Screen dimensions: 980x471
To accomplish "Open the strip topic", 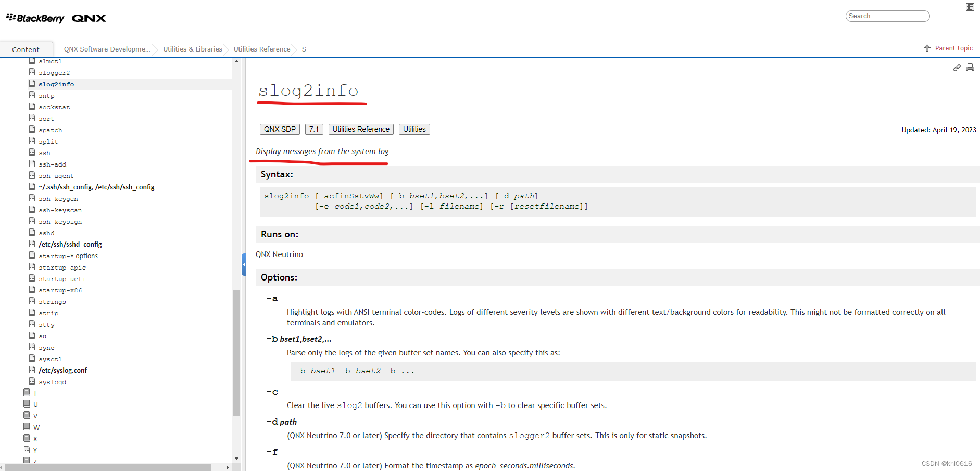I will pyautogui.click(x=48, y=313).
